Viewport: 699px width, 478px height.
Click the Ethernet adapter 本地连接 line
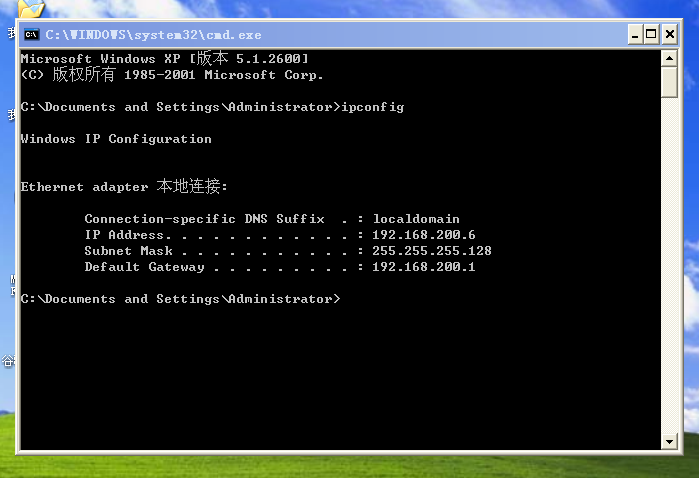(124, 186)
